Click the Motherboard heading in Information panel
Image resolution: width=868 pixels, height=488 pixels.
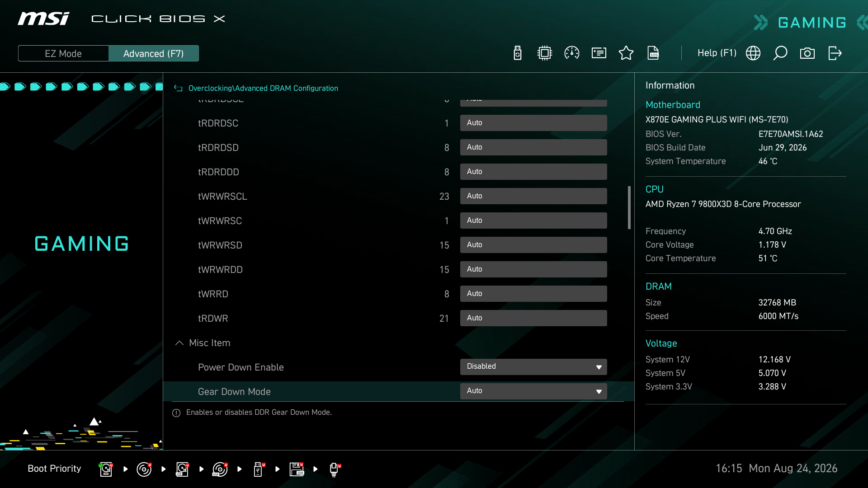(673, 105)
